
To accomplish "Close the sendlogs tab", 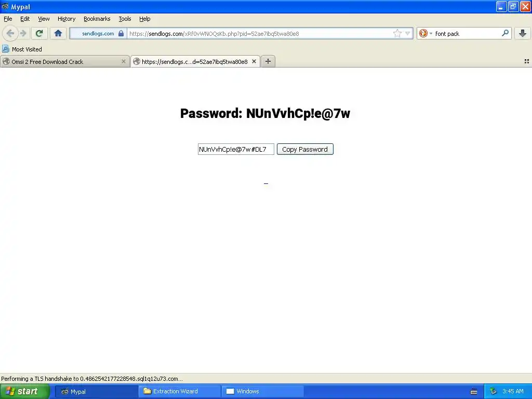I will [254, 61].
